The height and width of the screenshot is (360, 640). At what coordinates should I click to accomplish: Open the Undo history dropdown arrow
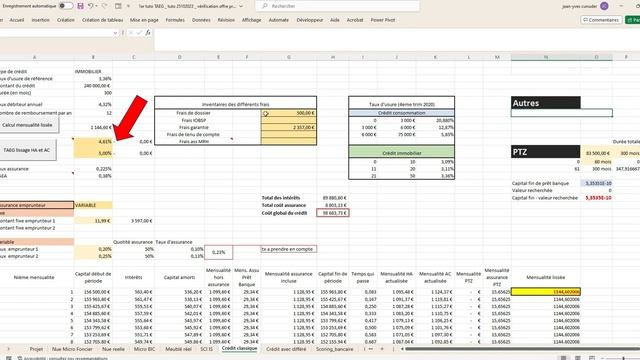[96, 6]
